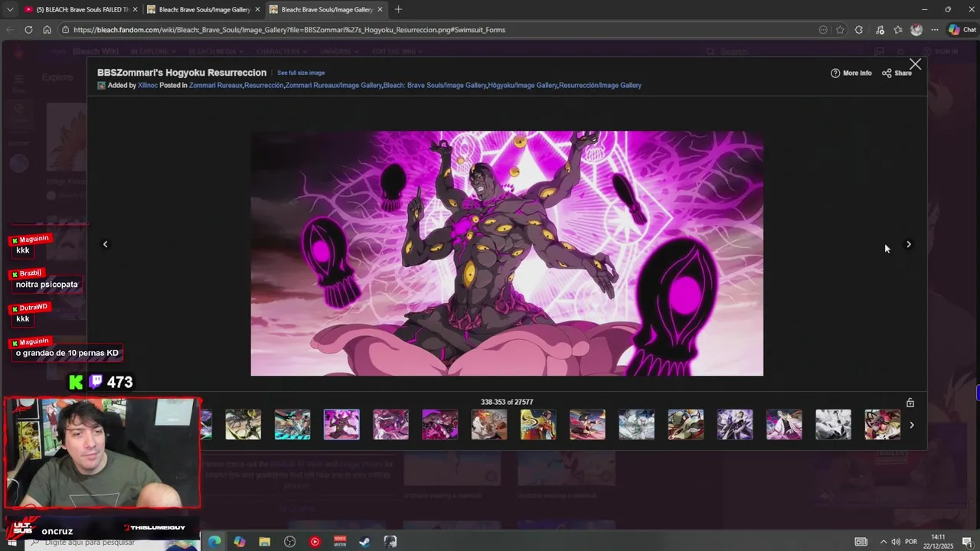The height and width of the screenshot is (551, 980).
Task: Click the More Info button
Action: 851,73
